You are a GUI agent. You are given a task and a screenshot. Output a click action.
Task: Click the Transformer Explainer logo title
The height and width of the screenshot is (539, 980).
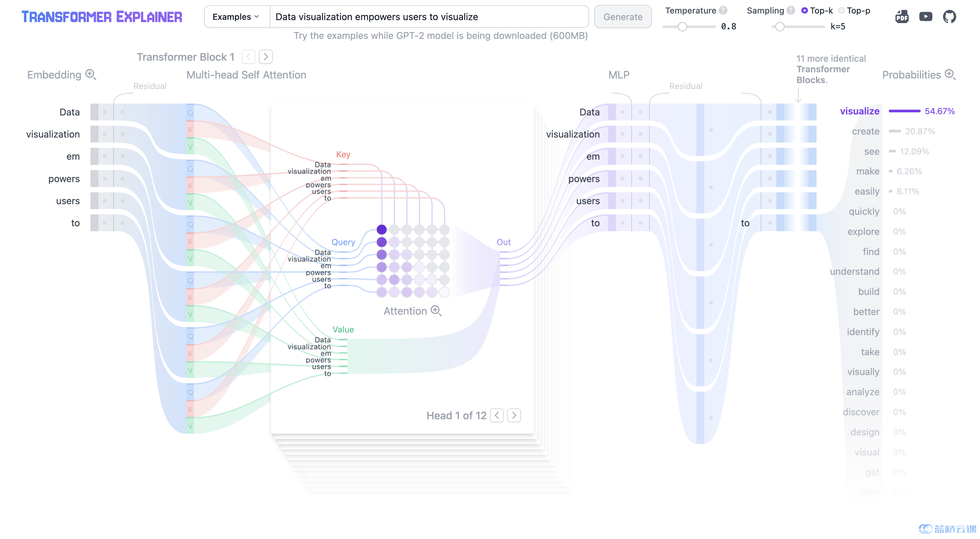tap(102, 17)
